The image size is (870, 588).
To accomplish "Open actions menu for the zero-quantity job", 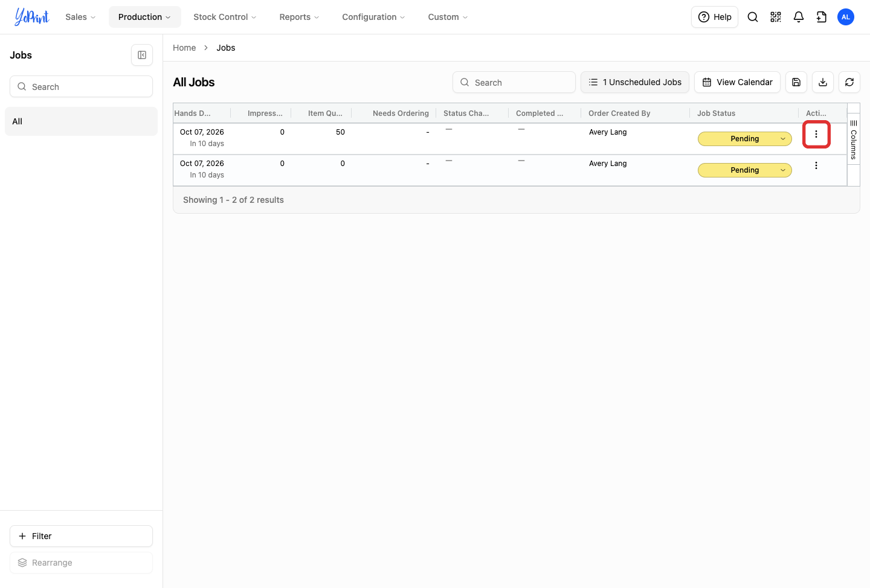I will tap(816, 165).
